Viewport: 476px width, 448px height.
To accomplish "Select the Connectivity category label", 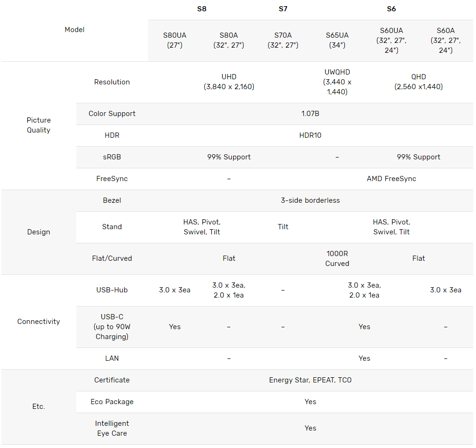I will point(39,322).
